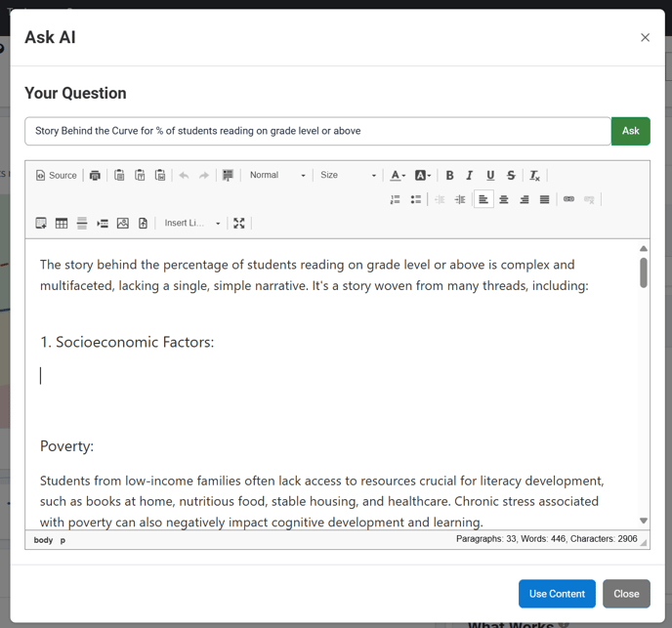The image size is (672, 628).
Task: Click the editor scrollbar down arrow
Action: tap(644, 521)
